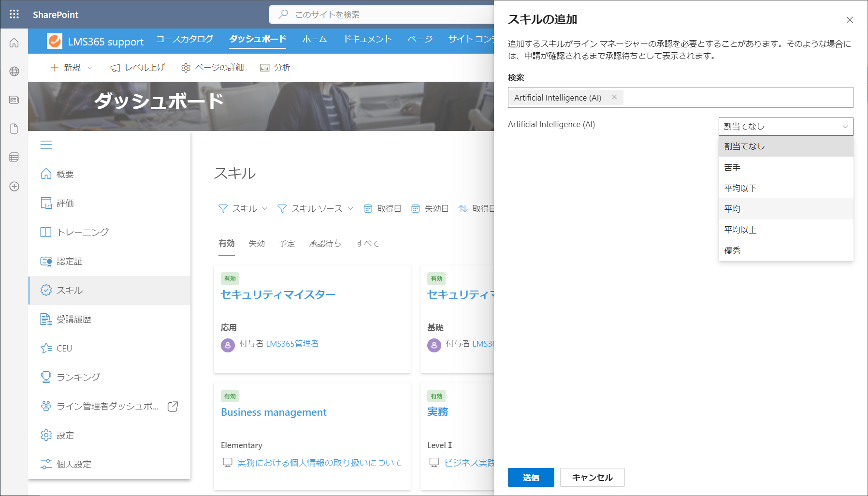
Task: Open the news feed icon in left rail
Action: click(x=14, y=100)
